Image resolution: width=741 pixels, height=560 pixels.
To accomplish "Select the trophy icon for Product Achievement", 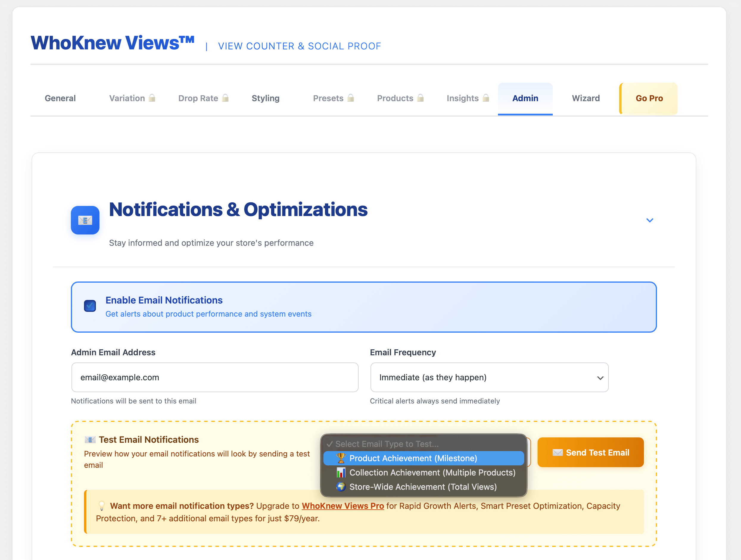I will pos(341,458).
